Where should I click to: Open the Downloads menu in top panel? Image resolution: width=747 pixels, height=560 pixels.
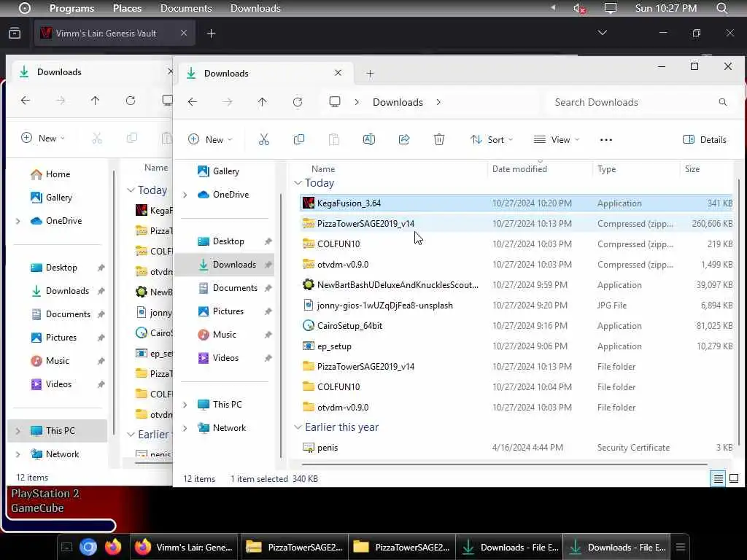point(255,8)
